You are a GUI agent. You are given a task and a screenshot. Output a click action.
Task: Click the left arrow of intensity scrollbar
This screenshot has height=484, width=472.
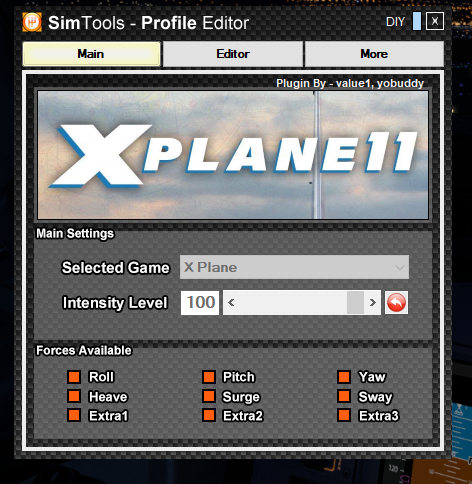pyautogui.click(x=231, y=303)
